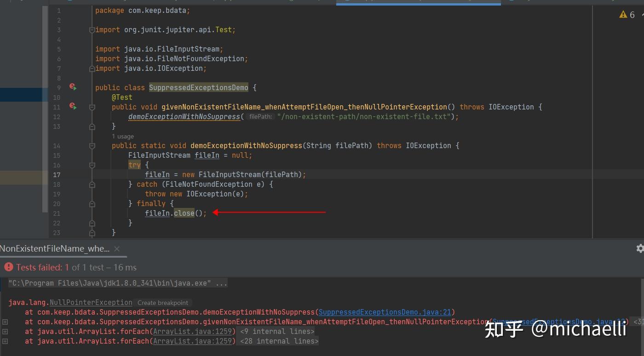The image size is (644, 356).
Task: Fold the demoExceptionWithNoSuppress method on line 14
Action: point(92,146)
